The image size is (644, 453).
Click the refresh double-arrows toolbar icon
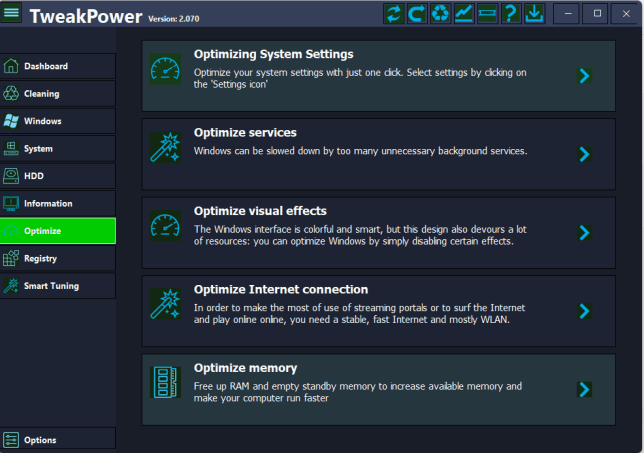tap(393, 14)
